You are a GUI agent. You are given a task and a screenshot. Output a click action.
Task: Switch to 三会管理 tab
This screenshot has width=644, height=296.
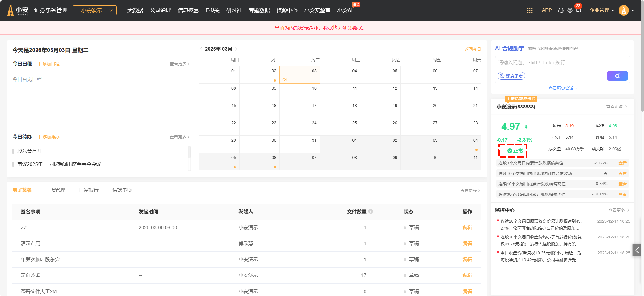click(55, 190)
